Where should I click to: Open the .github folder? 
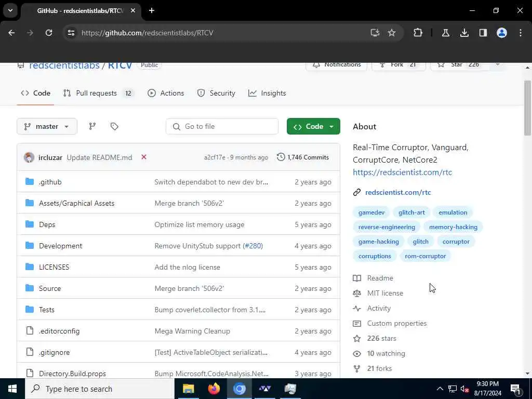click(x=50, y=182)
